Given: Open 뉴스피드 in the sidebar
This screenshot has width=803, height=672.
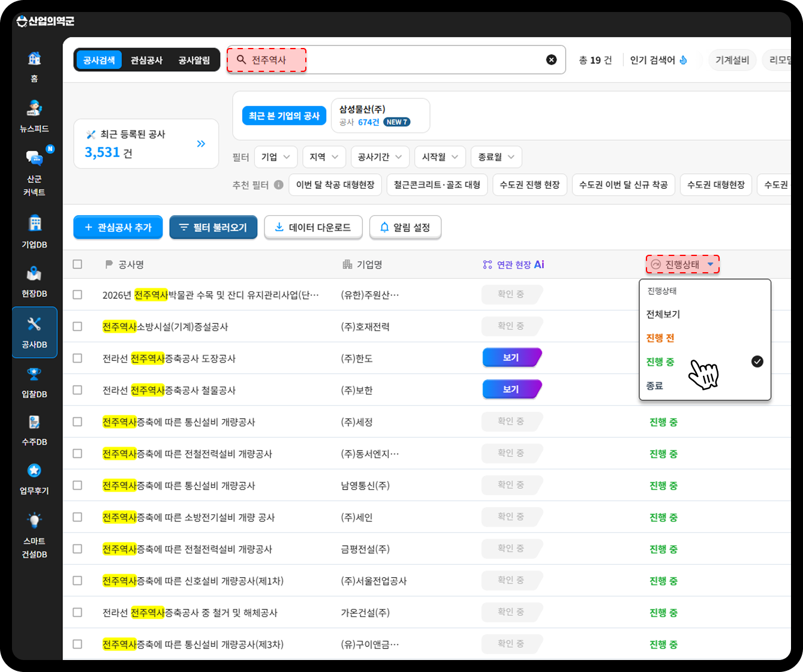Looking at the screenshot, I should coord(34,109).
